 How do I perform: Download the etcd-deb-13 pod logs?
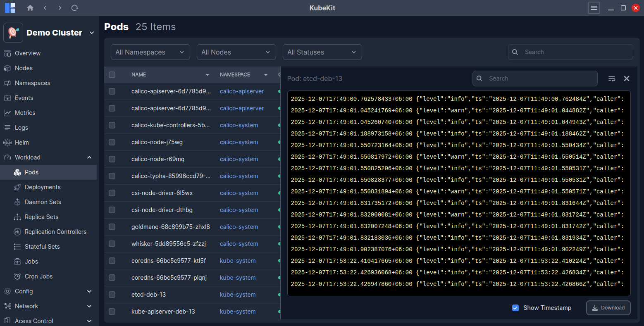pos(608,307)
